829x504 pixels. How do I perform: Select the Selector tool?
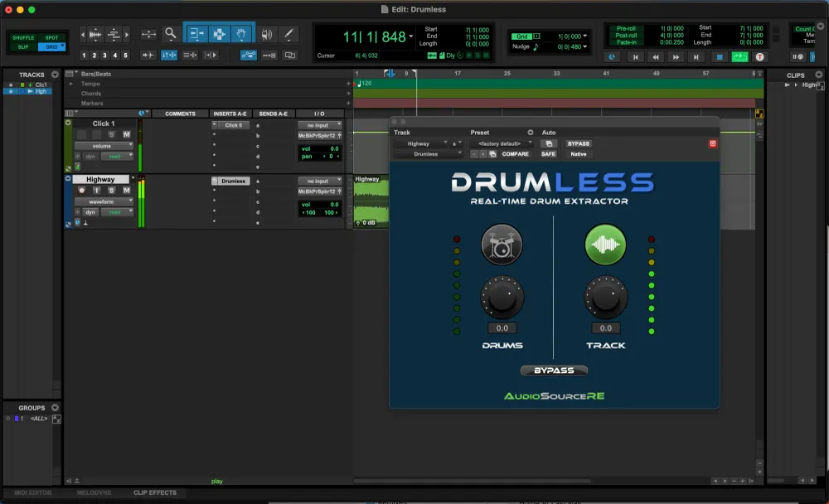click(x=219, y=34)
